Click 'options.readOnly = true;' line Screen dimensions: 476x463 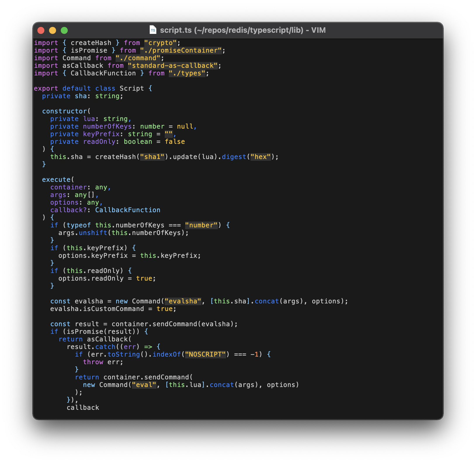107,279
